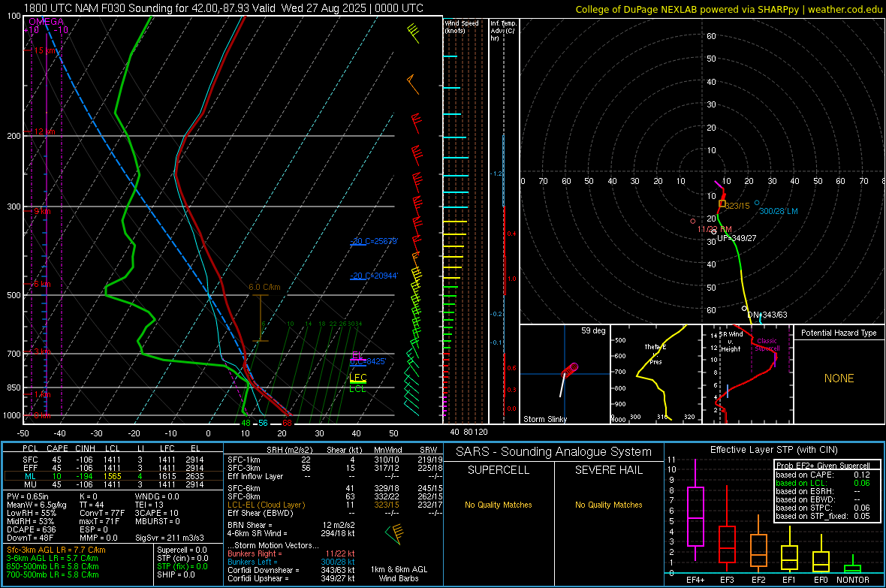Click the white Corfidi upshear circle marker
This screenshot has height=588, width=886.
coord(714,232)
